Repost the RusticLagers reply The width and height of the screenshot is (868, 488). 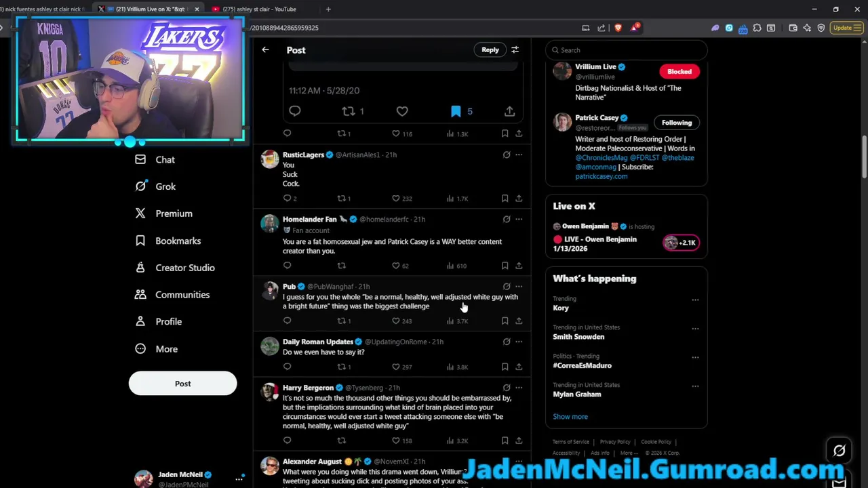coord(342,199)
